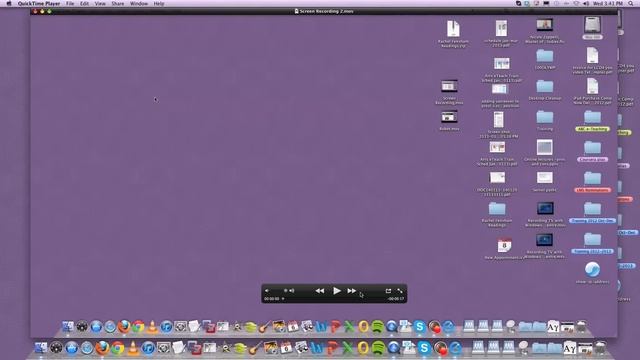Open the share icon in playback controls
Image resolution: width=640 pixels, height=360 pixels.
coord(388,291)
